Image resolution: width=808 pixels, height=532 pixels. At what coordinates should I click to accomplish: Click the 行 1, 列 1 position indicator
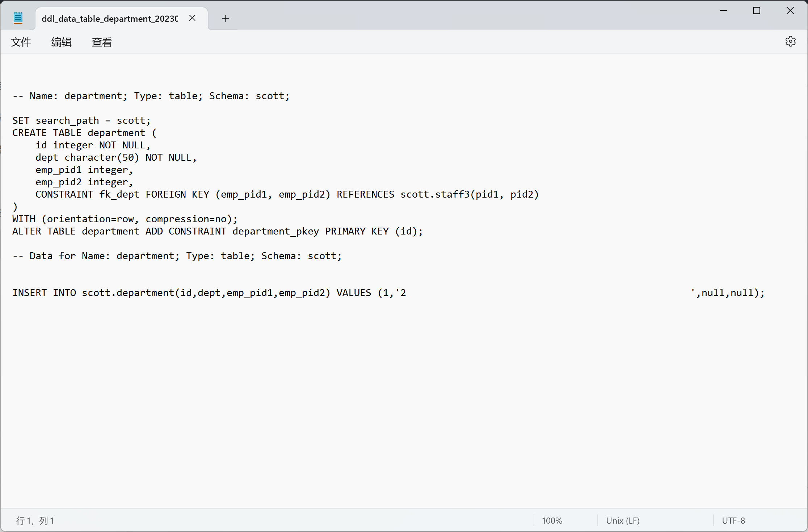35,521
